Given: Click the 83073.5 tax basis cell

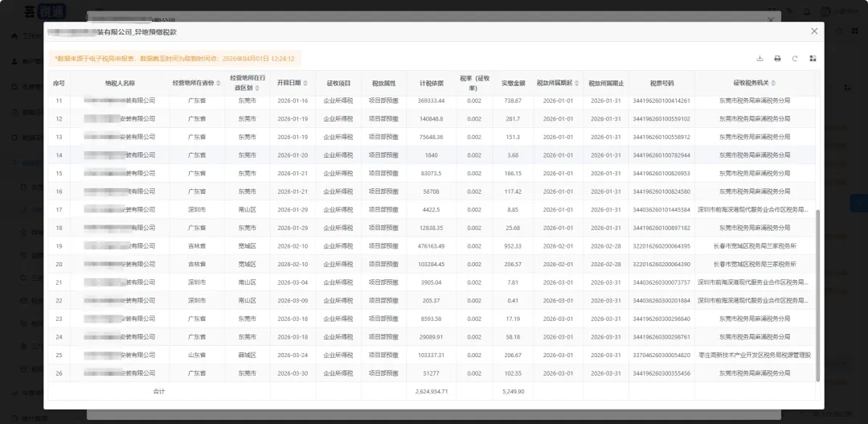Looking at the screenshot, I should [432, 174].
